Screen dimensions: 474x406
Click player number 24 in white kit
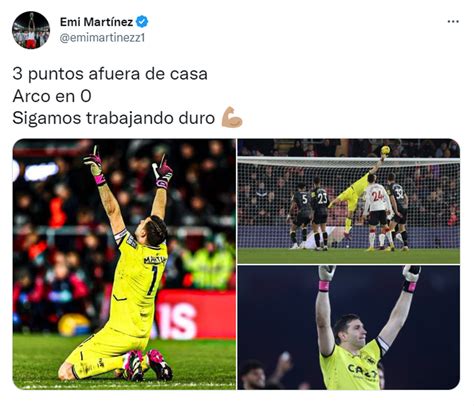(x=378, y=213)
